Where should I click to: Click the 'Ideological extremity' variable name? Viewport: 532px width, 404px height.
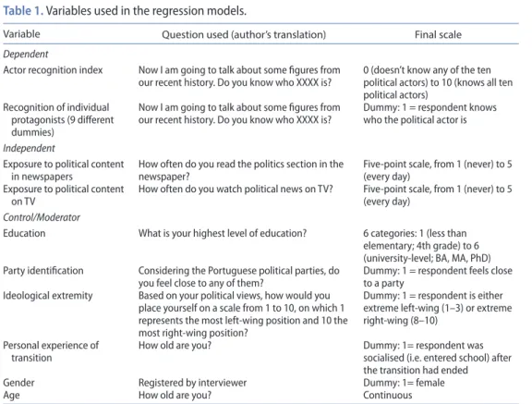point(48,296)
